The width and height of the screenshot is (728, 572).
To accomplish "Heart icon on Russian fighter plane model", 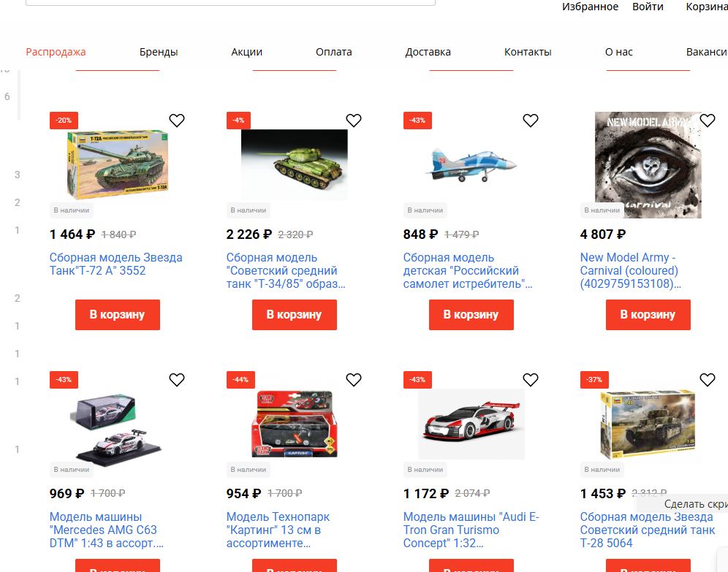I will tap(530, 121).
